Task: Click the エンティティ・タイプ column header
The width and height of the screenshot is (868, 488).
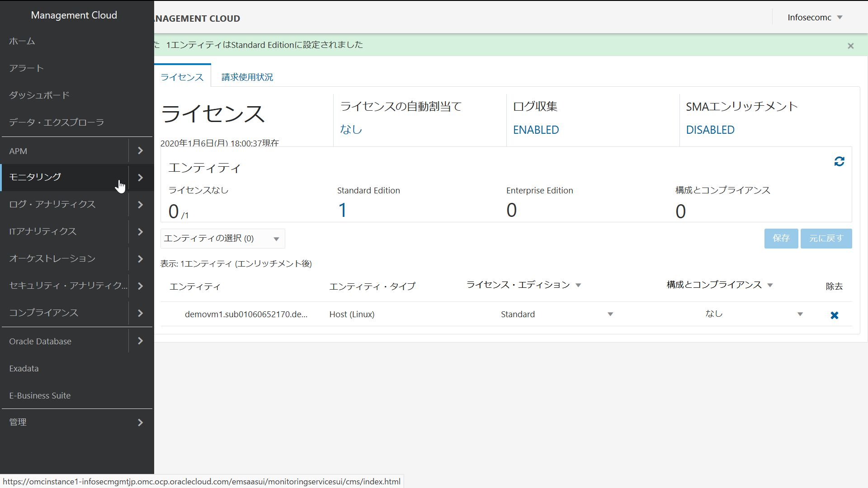Action: coord(372,286)
